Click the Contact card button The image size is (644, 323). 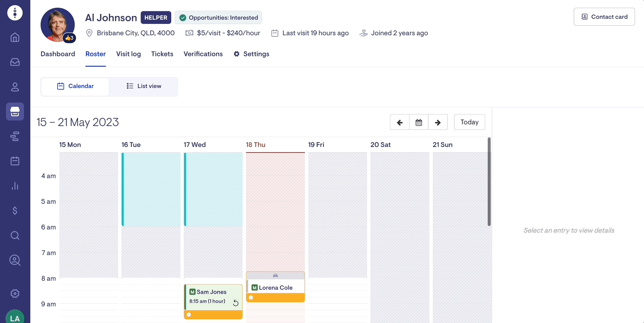click(604, 17)
